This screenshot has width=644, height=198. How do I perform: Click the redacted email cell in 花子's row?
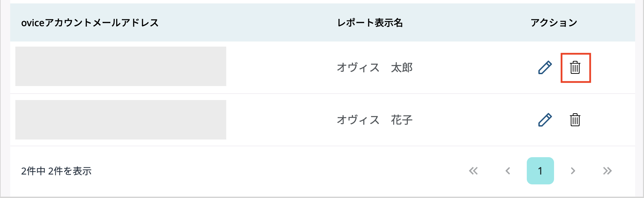[x=121, y=120]
